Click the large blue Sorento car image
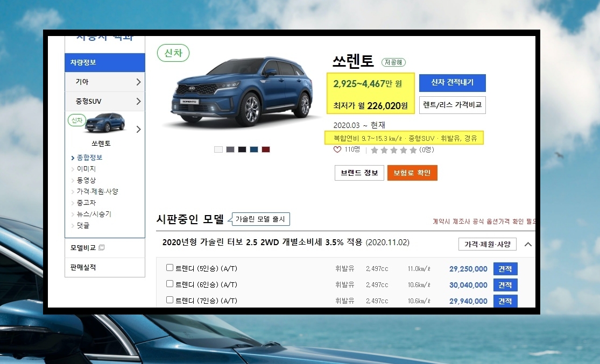Viewport: 600px width, 364px height. coord(242,91)
